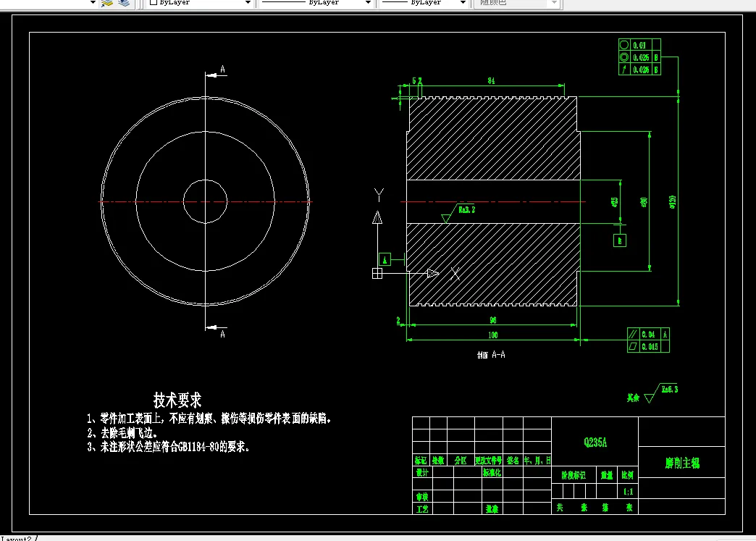Select the 重量 title block label

[607, 475]
